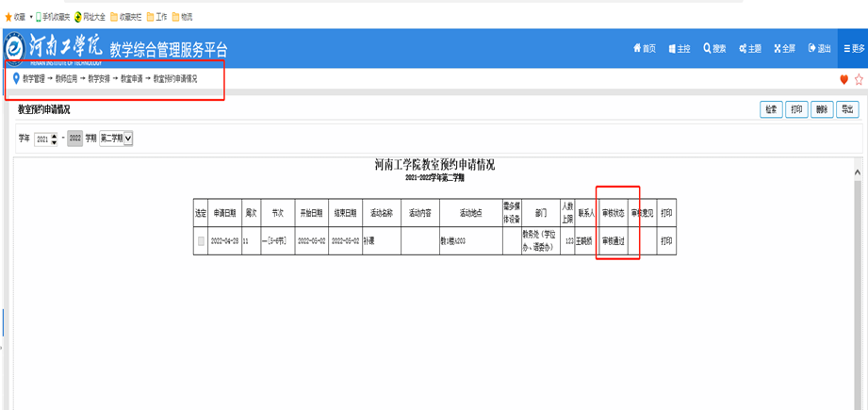Open the 主控 control panel
868x410 pixels.
[x=679, y=49]
